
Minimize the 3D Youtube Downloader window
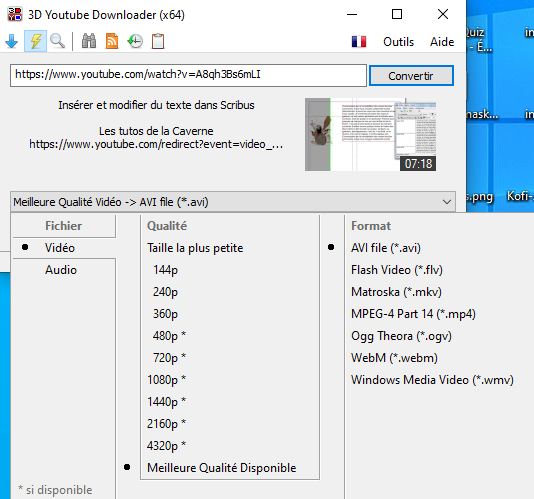[x=352, y=14]
